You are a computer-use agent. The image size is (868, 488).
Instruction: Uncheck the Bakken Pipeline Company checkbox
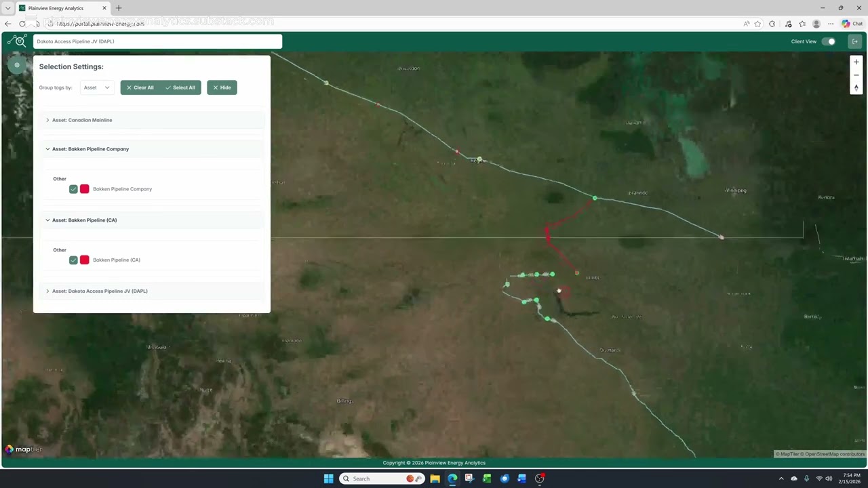point(73,189)
